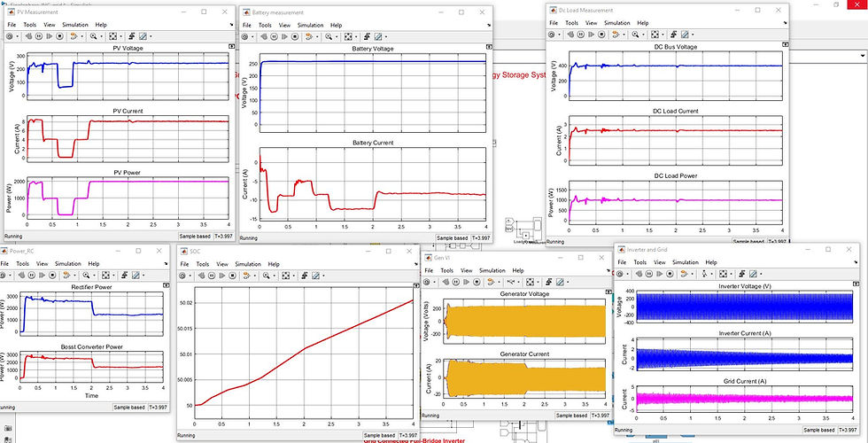Maximize the DC Bus Voltage axes panel
The image size is (868, 443).
click(785, 44)
